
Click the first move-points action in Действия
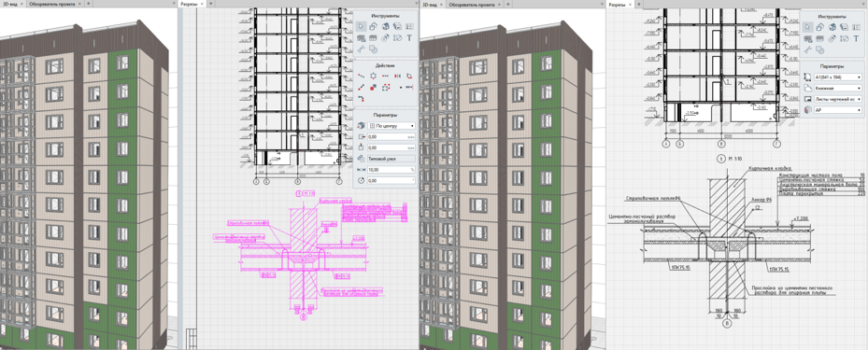361,76
